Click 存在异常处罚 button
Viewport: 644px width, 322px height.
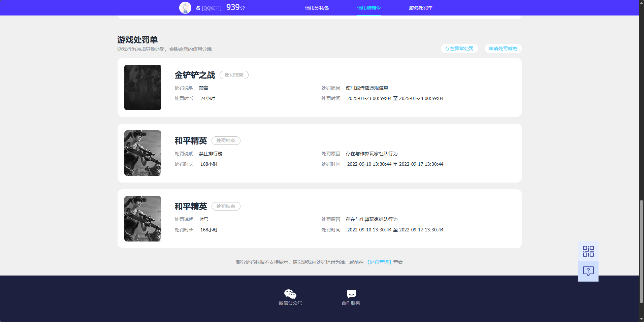coord(459,49)
